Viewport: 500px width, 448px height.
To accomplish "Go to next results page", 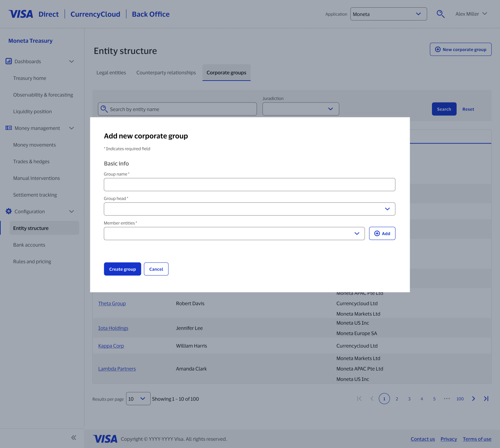I will click(474, 399).
